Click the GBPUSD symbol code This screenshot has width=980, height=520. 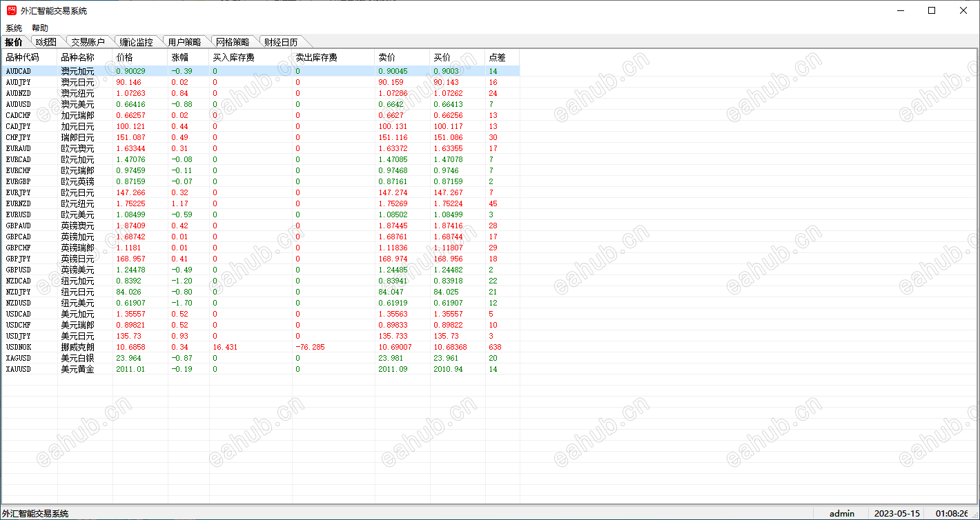(x=19, y=270)
